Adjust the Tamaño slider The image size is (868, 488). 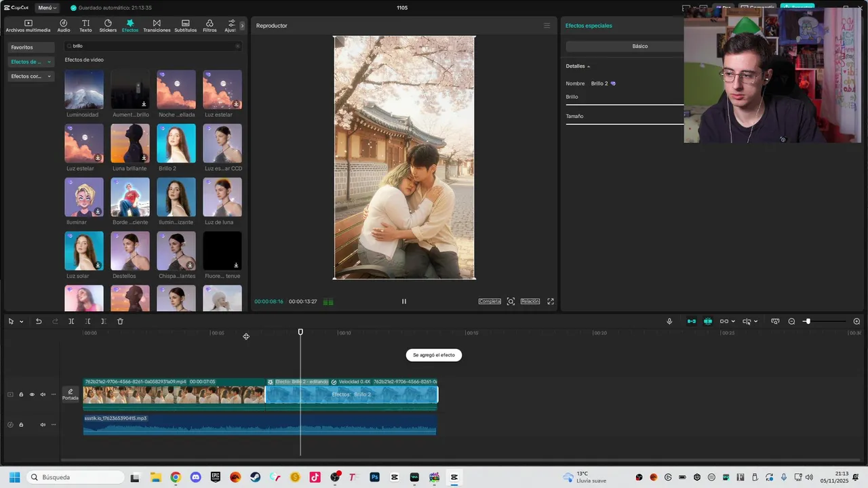point(625,124)
